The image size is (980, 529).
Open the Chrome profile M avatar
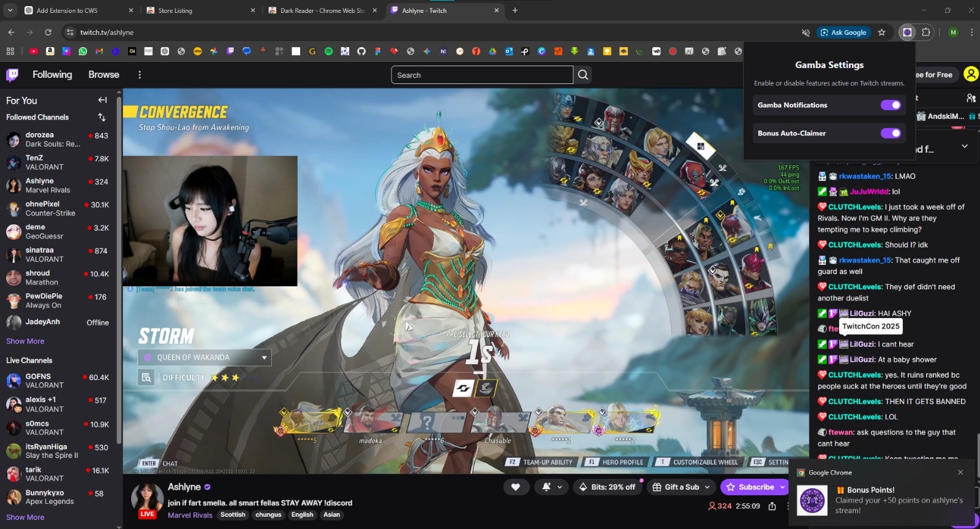(953, 32)
